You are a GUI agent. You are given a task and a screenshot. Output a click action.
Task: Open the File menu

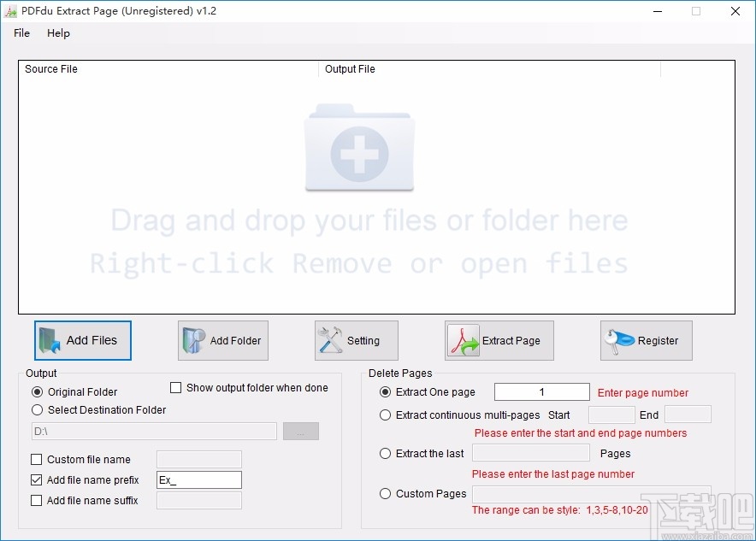(x=21, y=33)
